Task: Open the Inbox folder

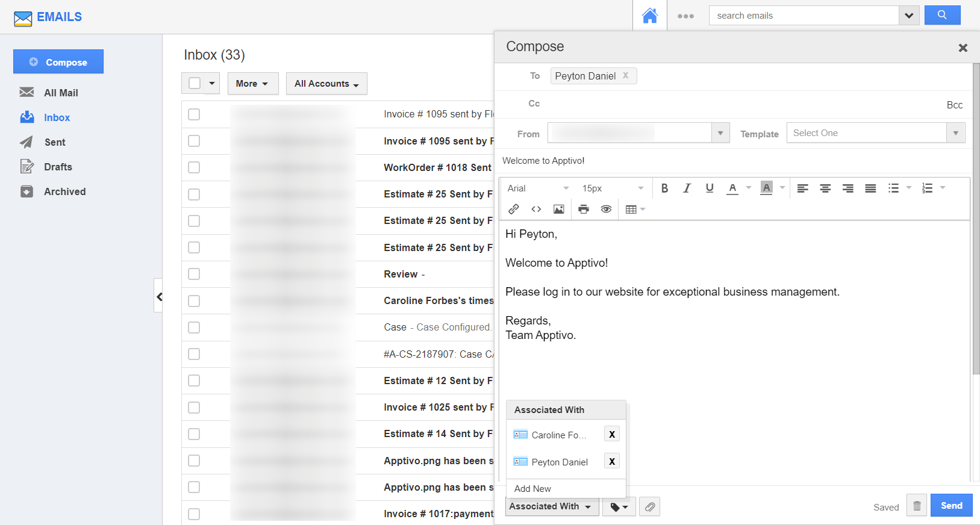Action: [57, 117]
